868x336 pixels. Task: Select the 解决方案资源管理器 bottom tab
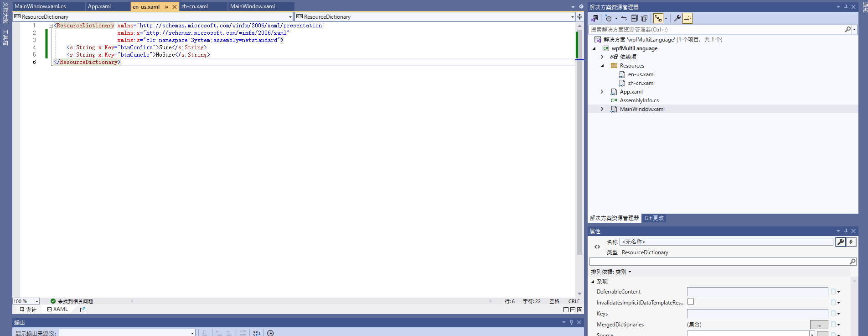point(615,218)
